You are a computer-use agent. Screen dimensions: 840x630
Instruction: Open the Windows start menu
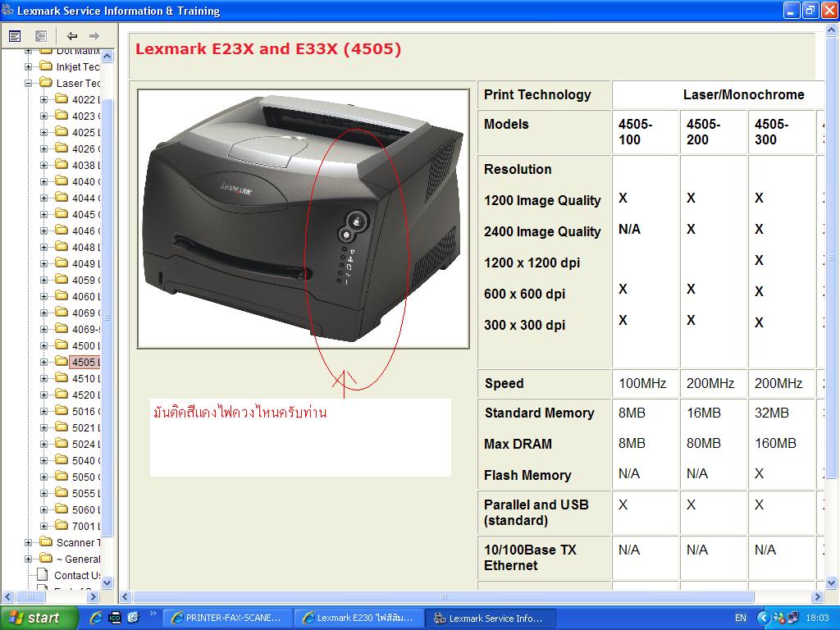pyautogui.click(x=38, y=619)
